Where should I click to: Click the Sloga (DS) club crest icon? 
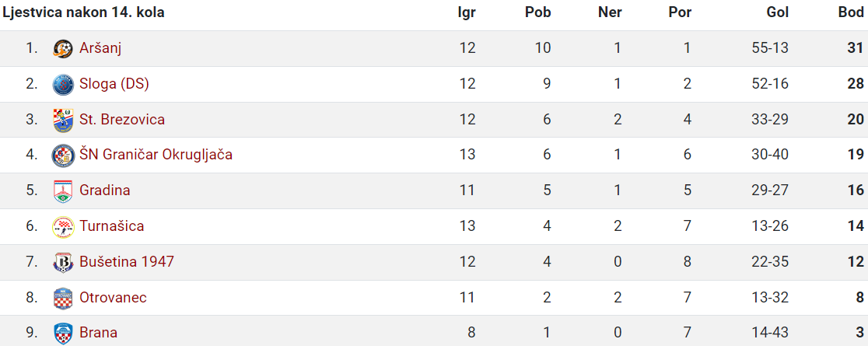[x=63, y=84]
